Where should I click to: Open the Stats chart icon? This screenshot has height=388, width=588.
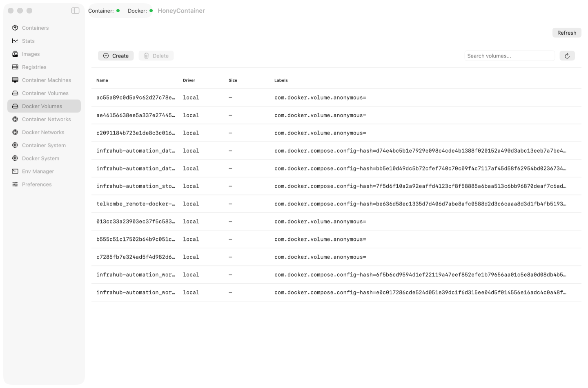coord(15,41)
